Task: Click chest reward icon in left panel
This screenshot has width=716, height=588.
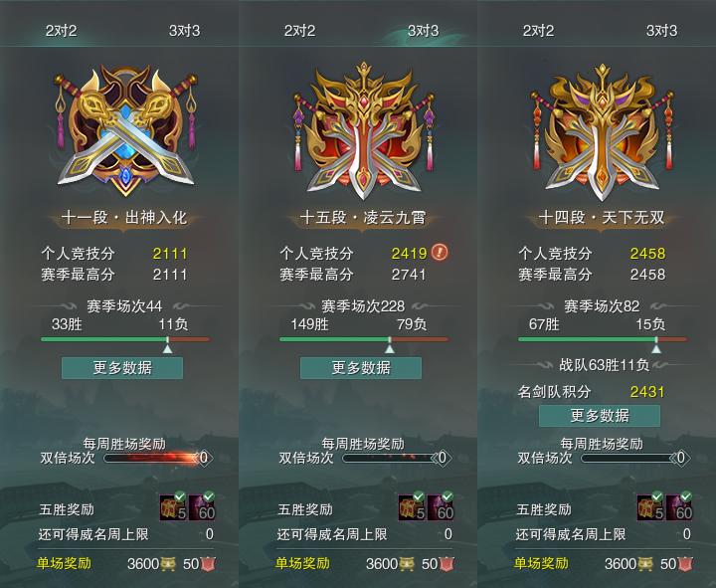Action: pyautogui.click(x=173, y=507)
